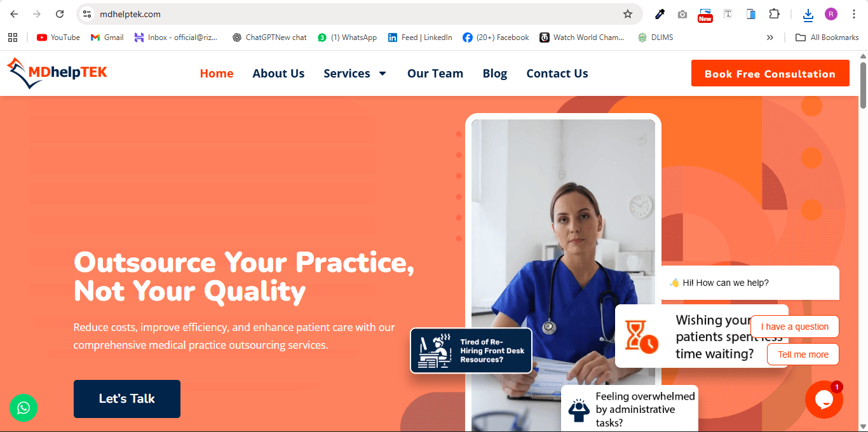
Task: Show hidden bookmarks with the double chevron
Action: (x=770, y=37)
